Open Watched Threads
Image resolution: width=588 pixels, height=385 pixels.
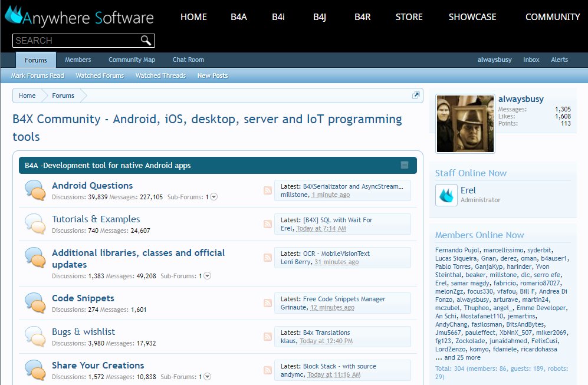pos(160,75)
